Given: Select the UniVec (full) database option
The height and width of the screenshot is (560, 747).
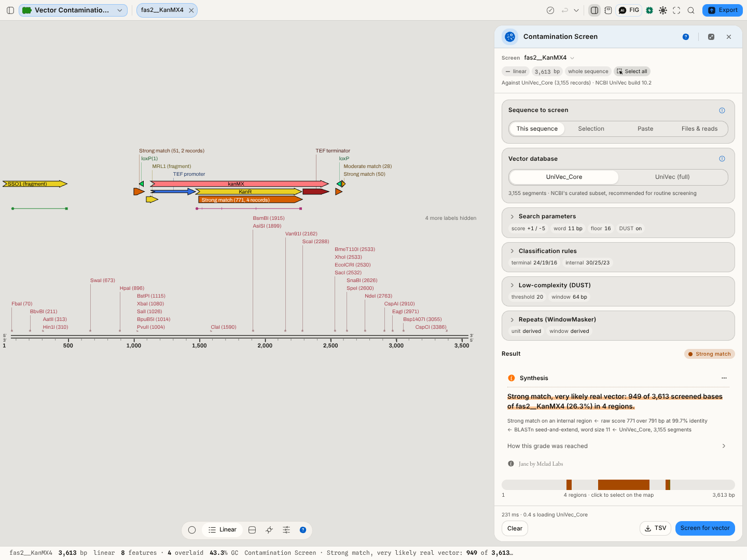Looking at the screenshot, I should pos(672,177).
